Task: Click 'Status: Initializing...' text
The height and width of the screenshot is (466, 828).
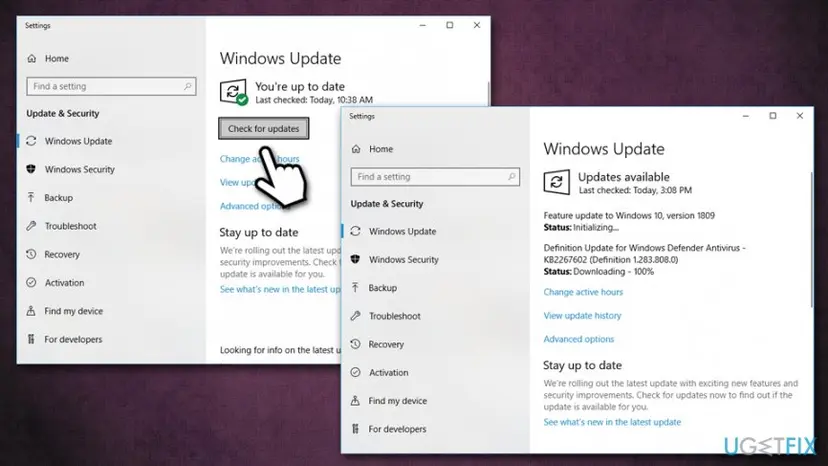Action: coord(581,228)
